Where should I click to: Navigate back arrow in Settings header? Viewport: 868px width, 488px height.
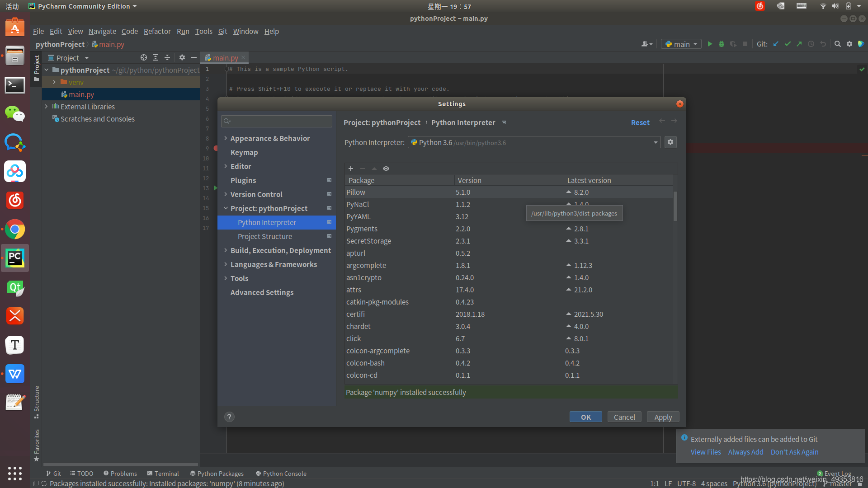click(662, 121)
